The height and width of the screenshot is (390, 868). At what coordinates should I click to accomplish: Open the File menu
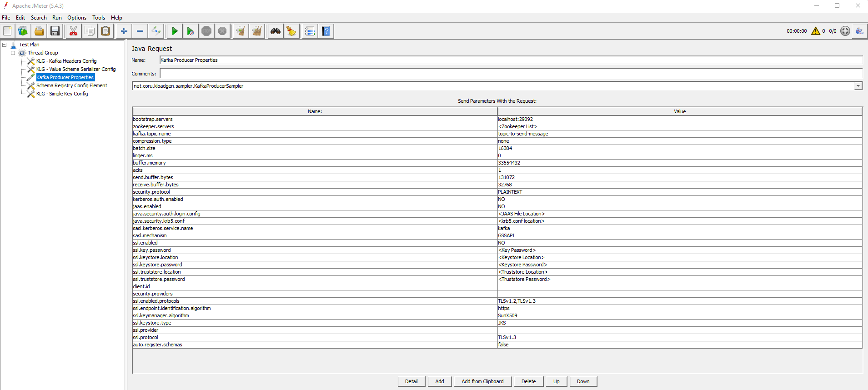6,18
